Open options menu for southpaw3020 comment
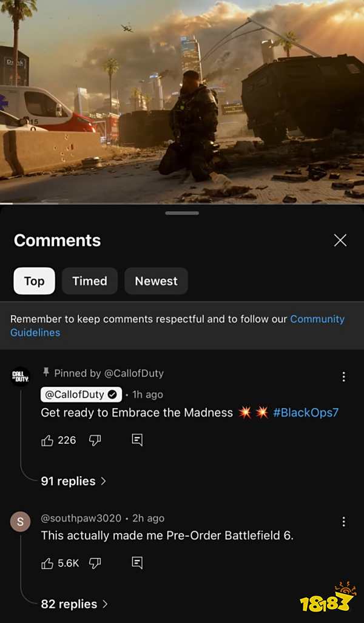 (x=344, y=522)
